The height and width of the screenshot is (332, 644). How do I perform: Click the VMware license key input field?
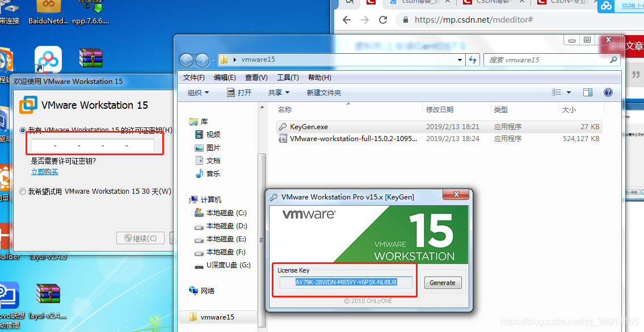pos(92,146)
